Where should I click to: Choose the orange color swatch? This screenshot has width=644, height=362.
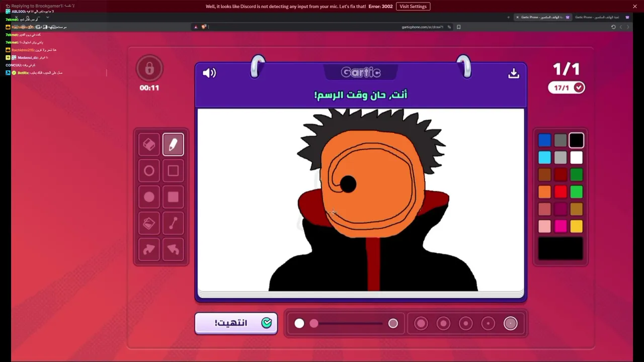pyautogui.click(x=544, y=192)
